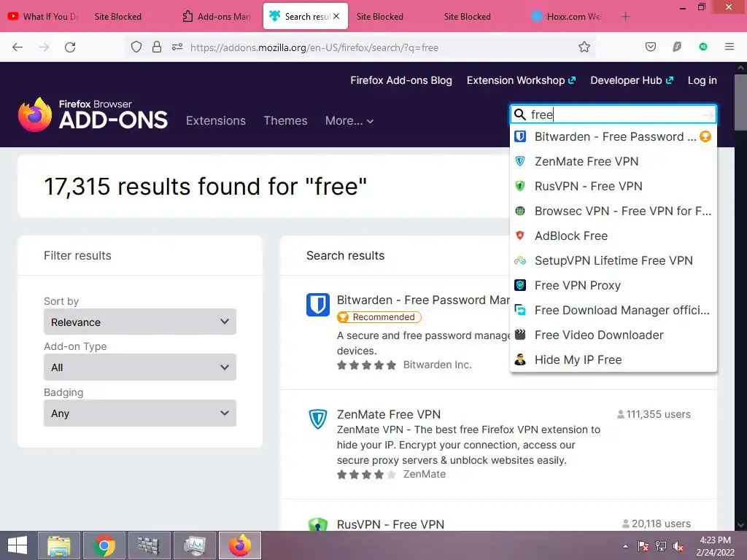Click the magnifier icon in search box

520,114
